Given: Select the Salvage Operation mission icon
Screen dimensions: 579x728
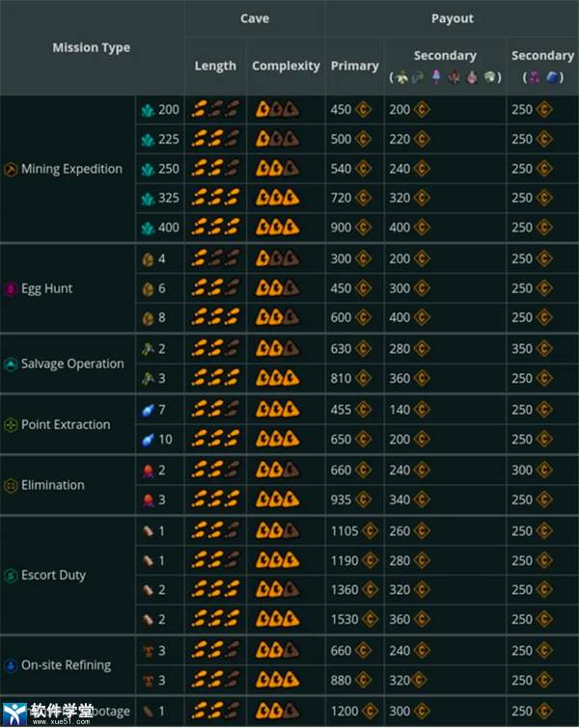Looking at the screenshot, I should pyautogui.click(x=12, y=364).
